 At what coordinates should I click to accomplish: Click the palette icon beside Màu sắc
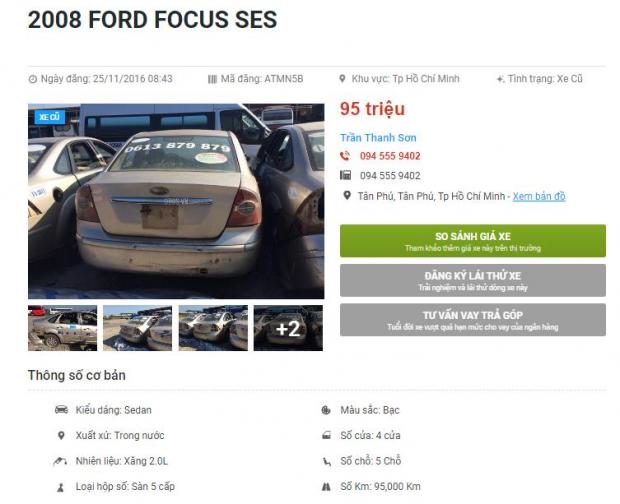pos(326,410)
